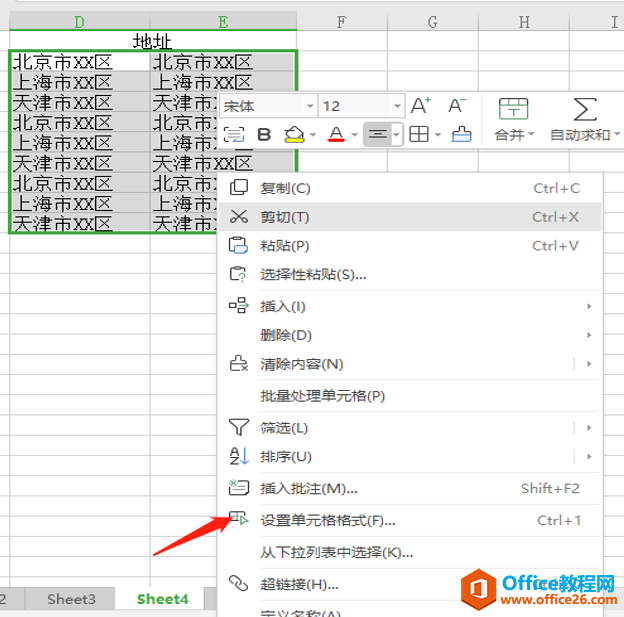Expand arrow next to 插入(I)
This screenshot has height=617, width=624.
tap(589, 306)
